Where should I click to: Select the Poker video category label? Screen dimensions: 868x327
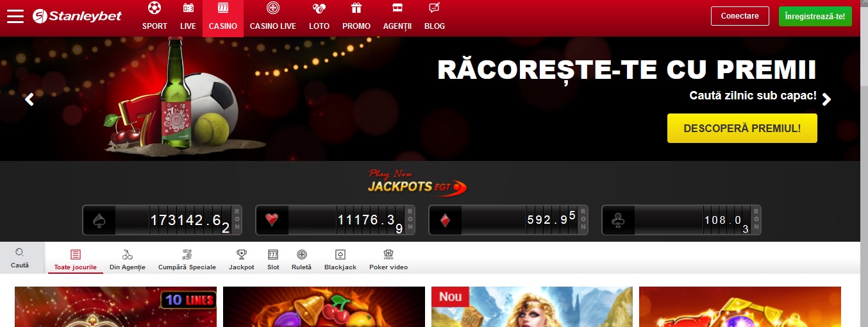click(388, 267)
